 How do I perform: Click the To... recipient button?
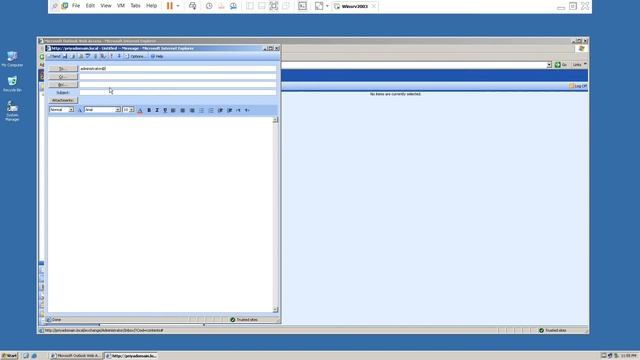(62, 69)
